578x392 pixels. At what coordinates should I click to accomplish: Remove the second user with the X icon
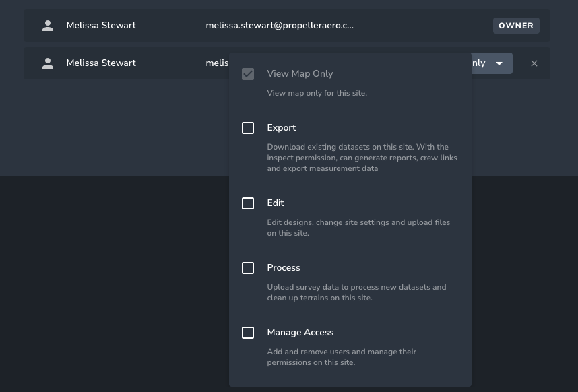[534, 63]
